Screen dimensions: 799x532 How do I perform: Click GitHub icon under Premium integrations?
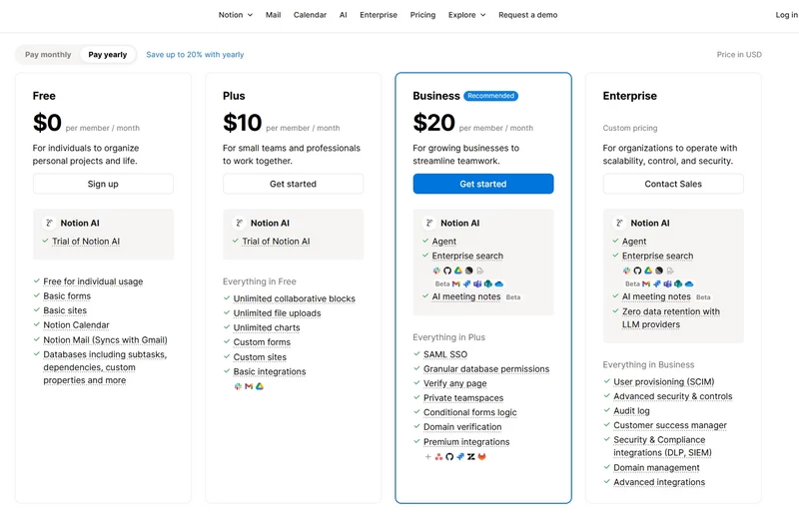(449, 457)
